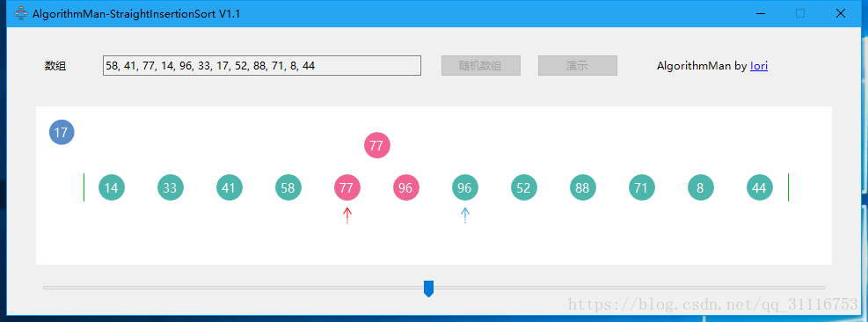Select the teal circle numbered 8
The height and width of the screenshot is (322, 868).
(701, 187)
